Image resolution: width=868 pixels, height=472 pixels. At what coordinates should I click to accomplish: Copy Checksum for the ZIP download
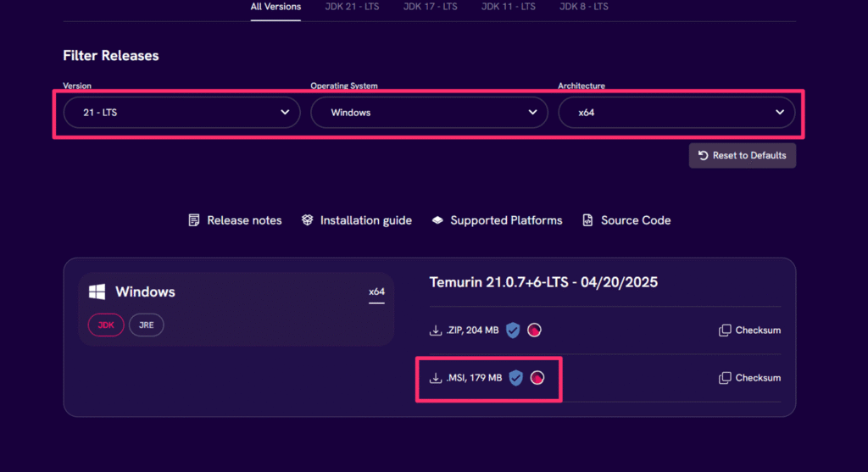coord(749,330)
